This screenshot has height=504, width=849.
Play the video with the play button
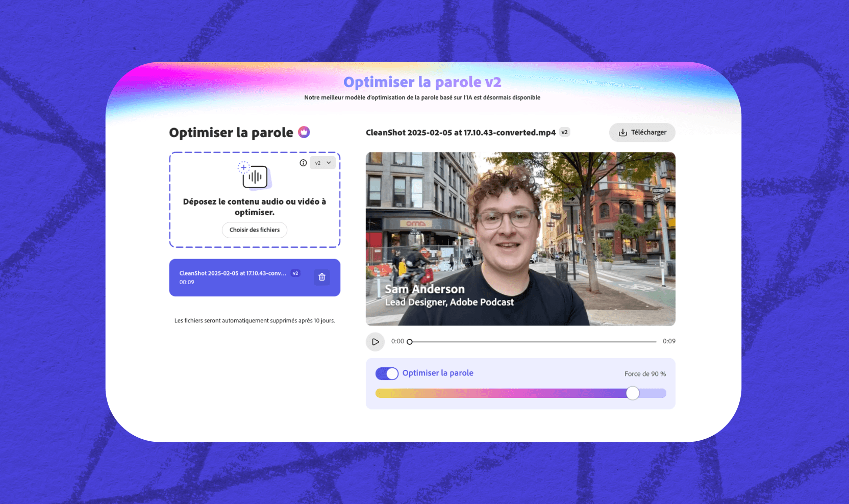[375, 342]
